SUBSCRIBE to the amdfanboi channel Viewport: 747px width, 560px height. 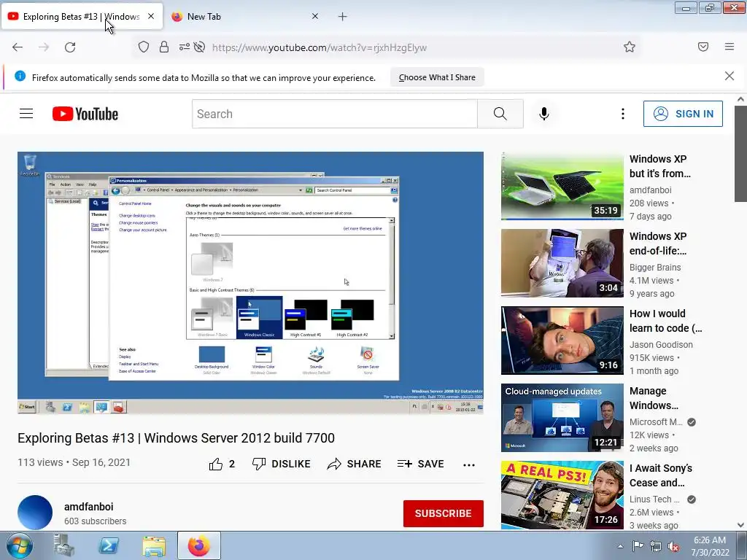(x=443, y=513)
